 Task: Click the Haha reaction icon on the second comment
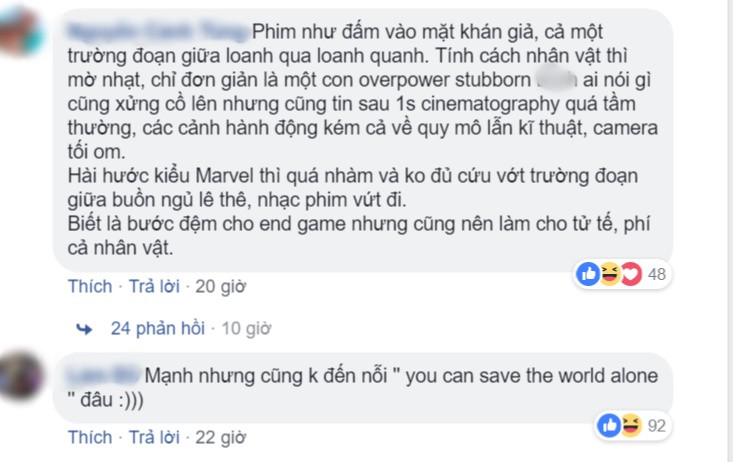click(x=631, y=425)
